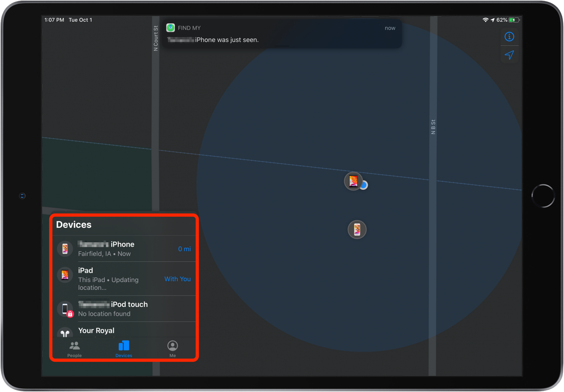Tap the location arrow tracking button
564x392 pixels.
(509, 55)
